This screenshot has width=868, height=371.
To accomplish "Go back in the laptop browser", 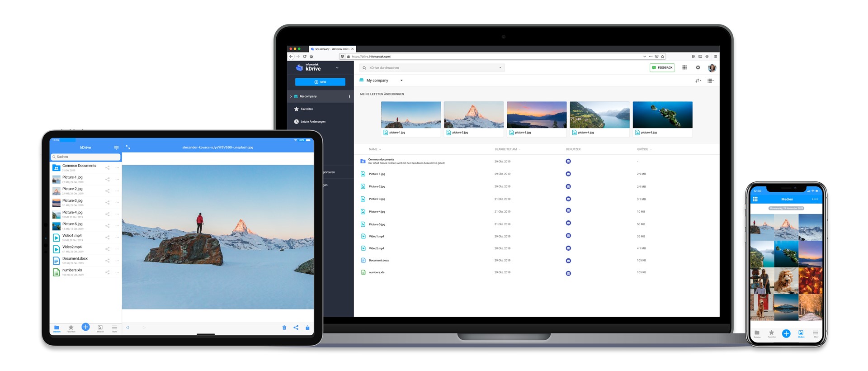I will [x=291, y=57].
